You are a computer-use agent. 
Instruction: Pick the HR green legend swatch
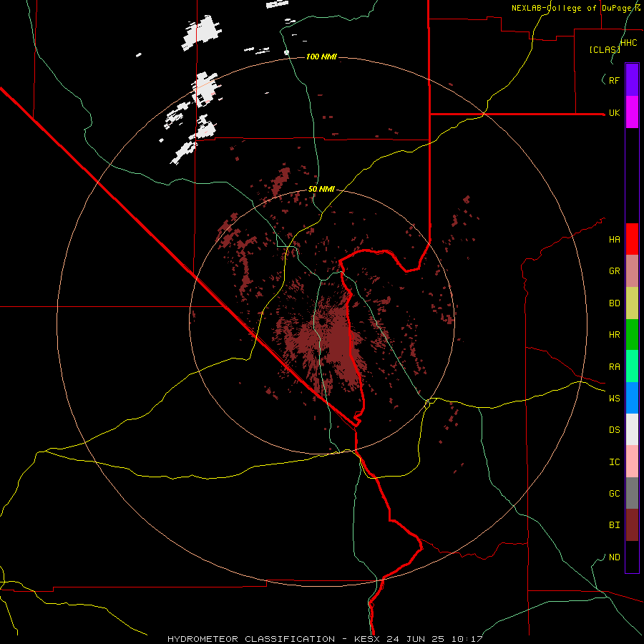[x=632, y=334]
